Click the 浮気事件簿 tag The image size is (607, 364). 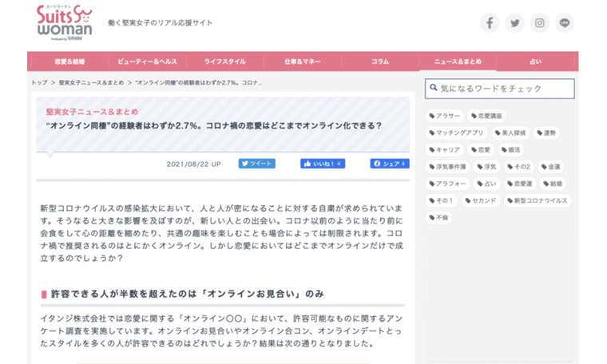(x=447, y=167)
